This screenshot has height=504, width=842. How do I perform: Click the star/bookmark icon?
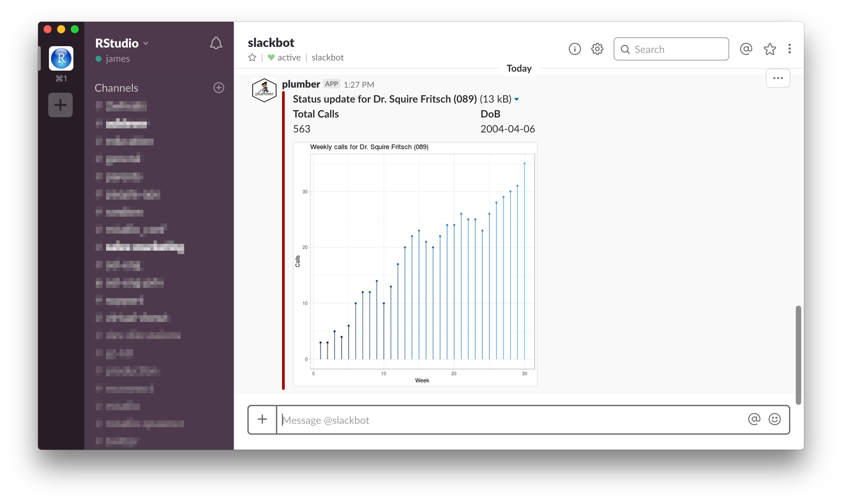[769, 49]
